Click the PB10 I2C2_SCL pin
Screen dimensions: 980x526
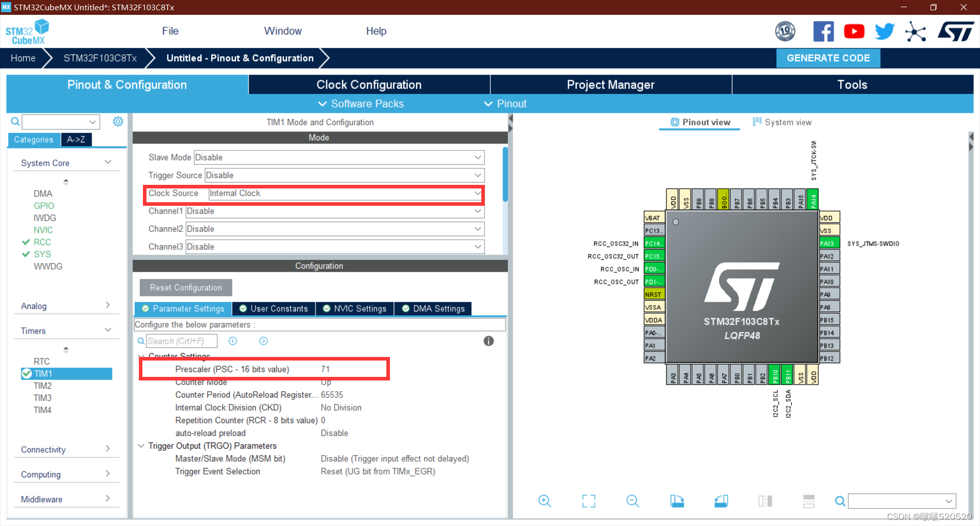coord(775,375)
